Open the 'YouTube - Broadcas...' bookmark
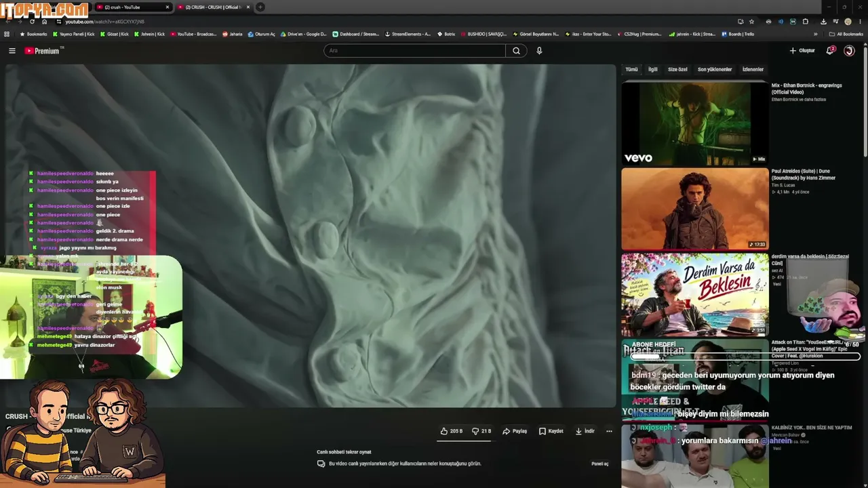The image size is (868, 488). point(193,34)
